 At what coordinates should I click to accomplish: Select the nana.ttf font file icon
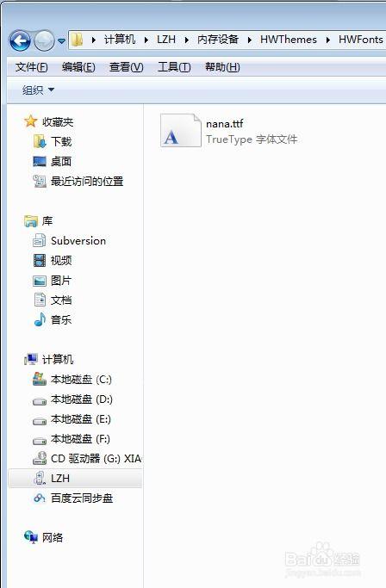(181, 131)
